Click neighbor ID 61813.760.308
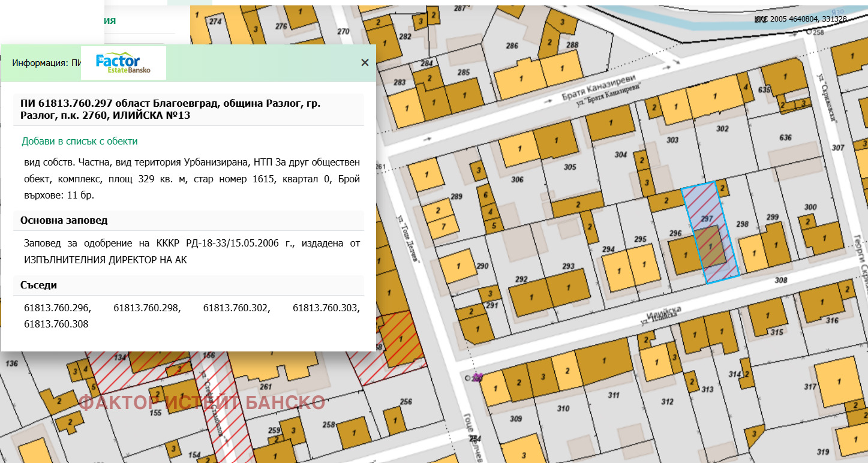This screenshot has width=868, height=463. coord(56,324)
